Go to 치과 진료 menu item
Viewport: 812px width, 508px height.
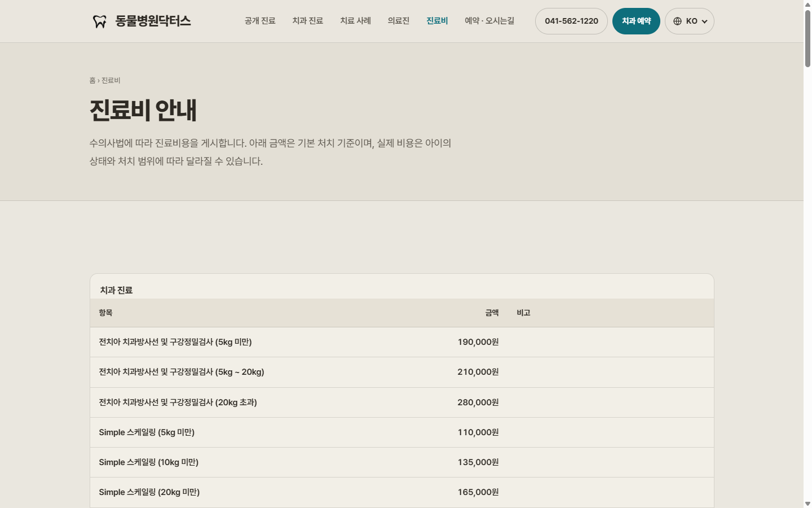click(x=308, y=21)
